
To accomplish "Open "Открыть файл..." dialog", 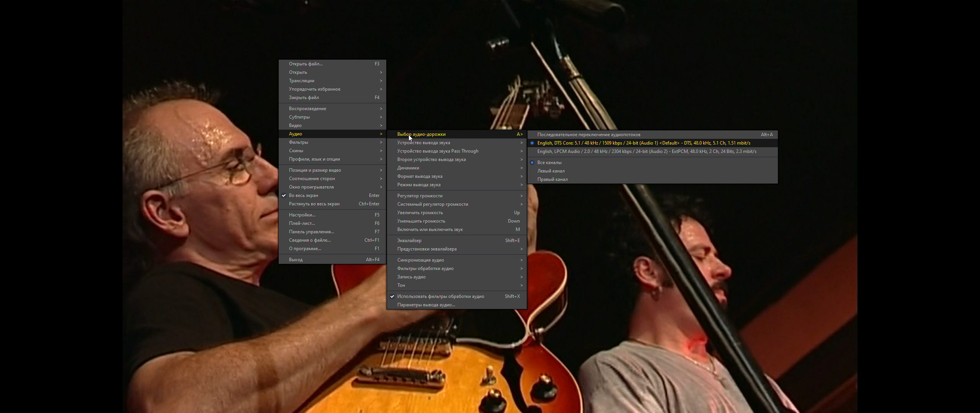I will [305, 63].
